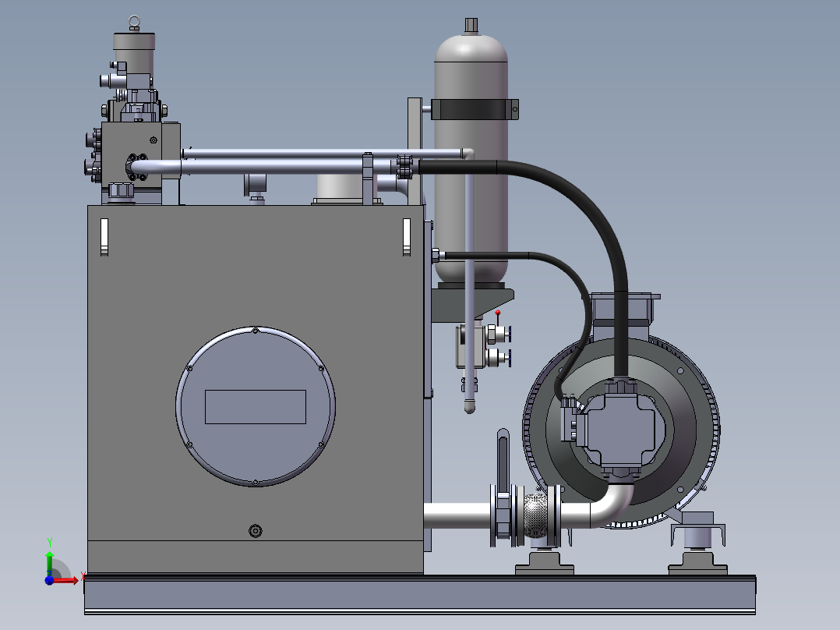Select the right motor mounting foot pad
Viewport: 840px width, 630px height.
(697, 564)
